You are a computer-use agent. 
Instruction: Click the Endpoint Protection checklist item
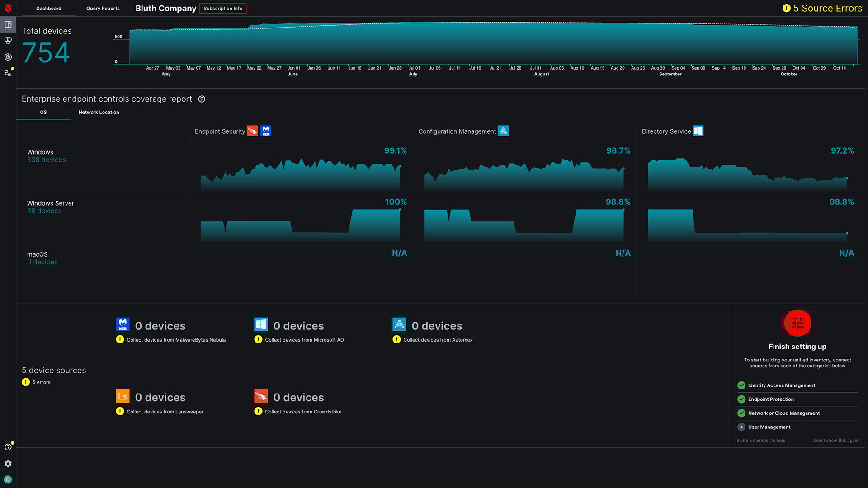point(770,399)
